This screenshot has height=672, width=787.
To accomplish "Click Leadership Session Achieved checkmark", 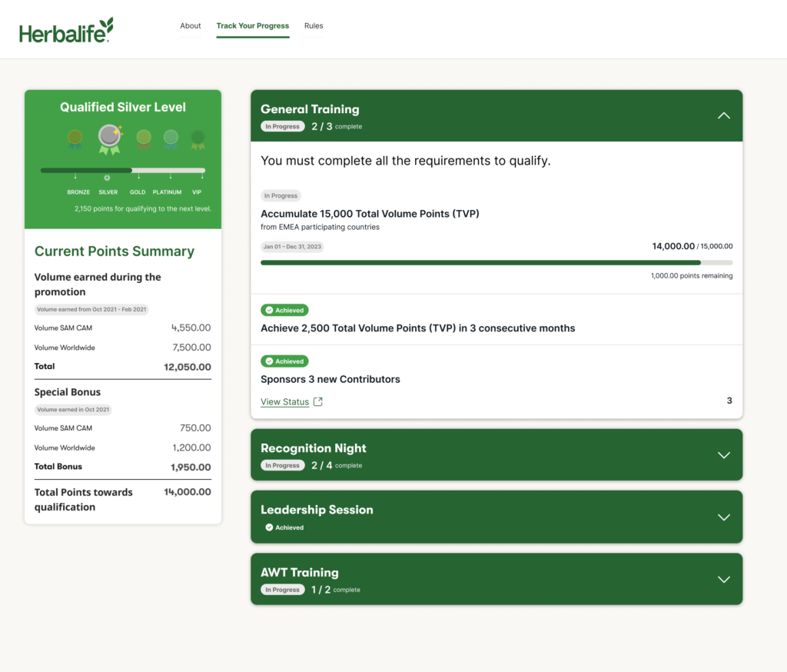I will click(x=269, y=527).
